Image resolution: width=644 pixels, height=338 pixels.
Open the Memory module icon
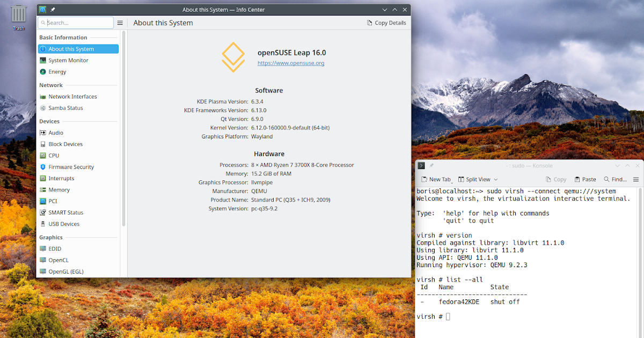tap(43, 190)
